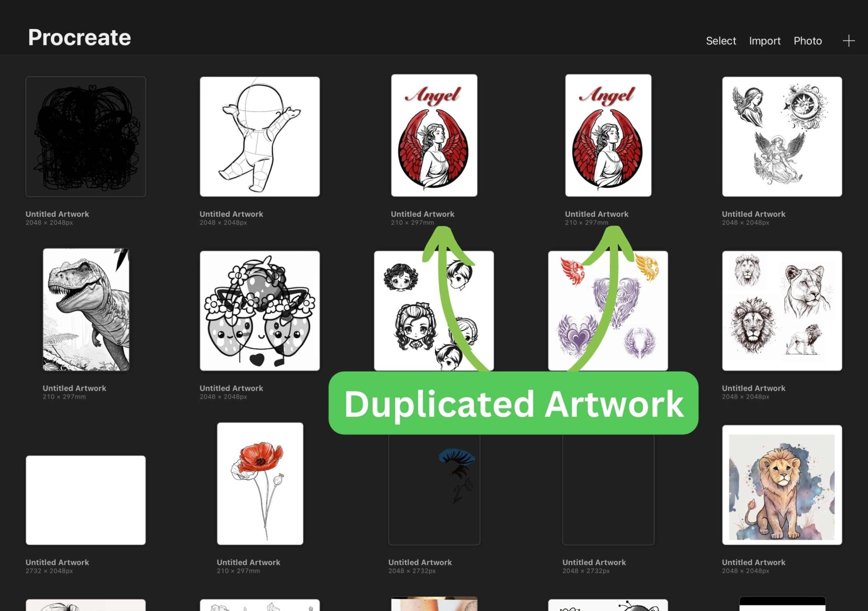Open the duplicated Angel artwork

(x=608, y=136)
